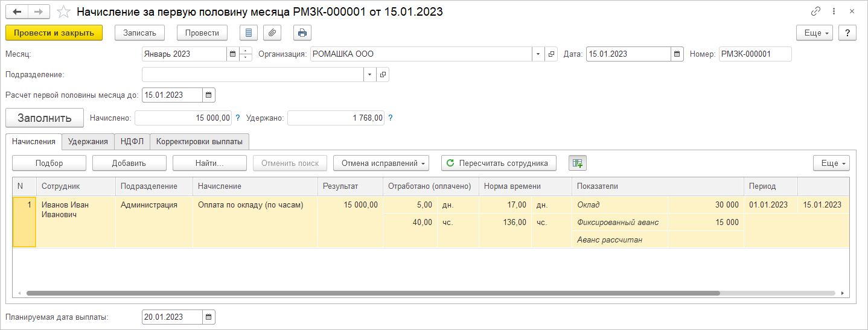Open calendar for first-half calculation date

(208, 95)
